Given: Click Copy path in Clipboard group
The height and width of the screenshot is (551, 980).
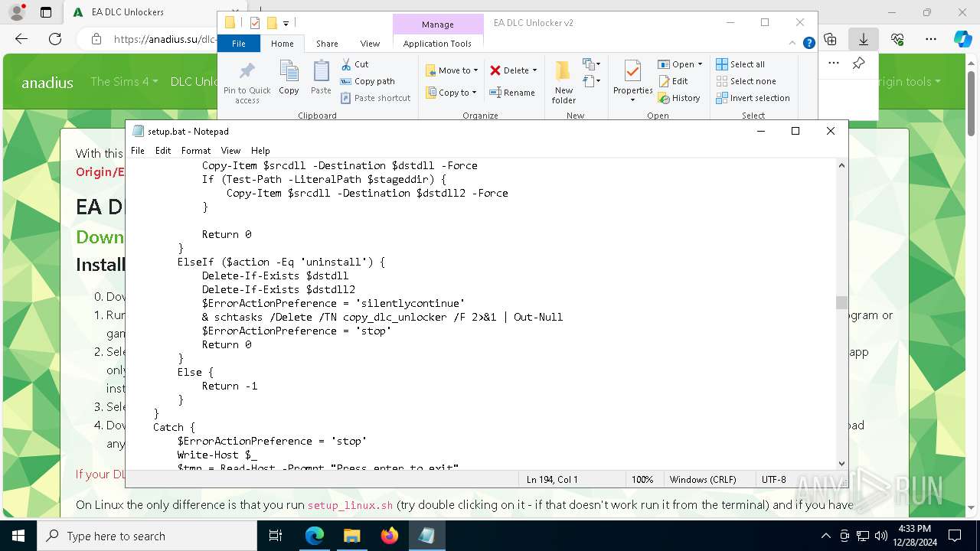Looking at the screenshot, I should point(367,81).
